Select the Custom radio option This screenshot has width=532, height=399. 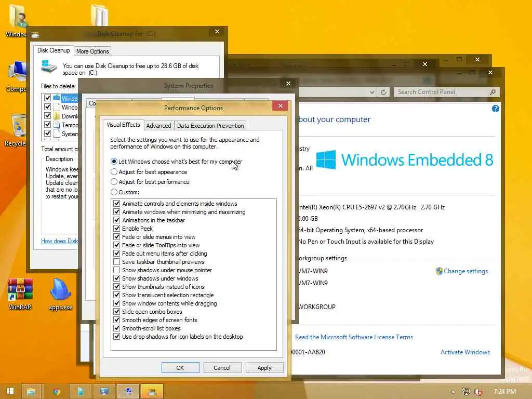tap(114, 192)
